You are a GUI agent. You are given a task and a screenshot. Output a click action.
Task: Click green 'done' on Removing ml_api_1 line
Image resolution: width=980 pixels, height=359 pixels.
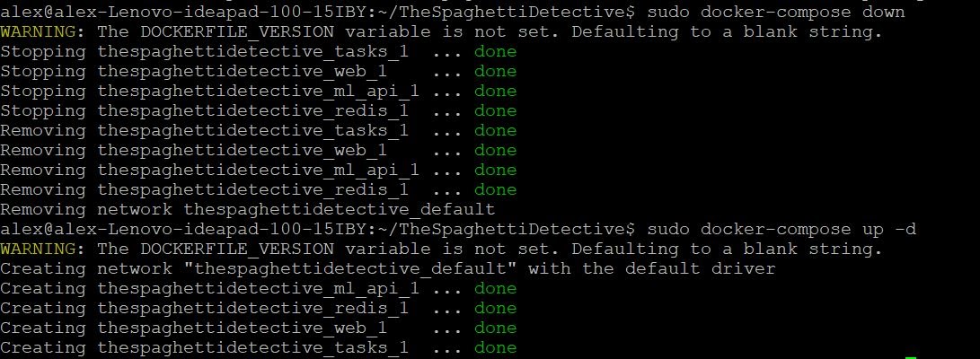[x=495, y=170]
